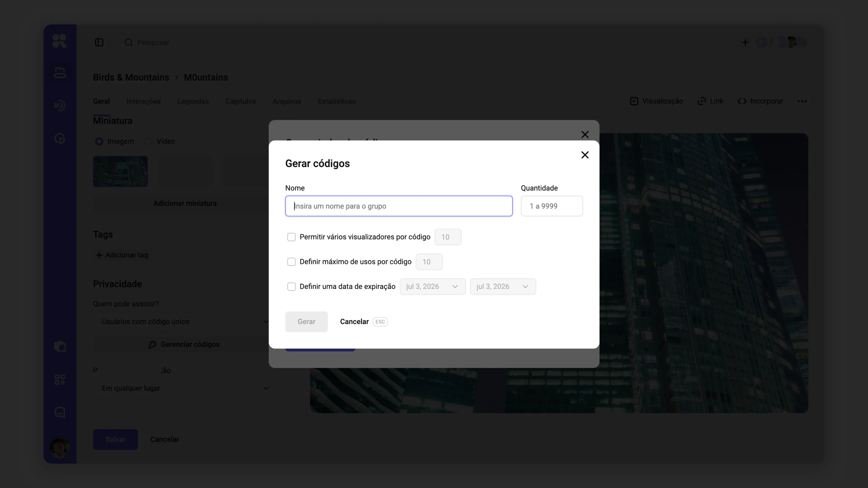Open the live streaming sidebar icon

(x=60, y=106)
